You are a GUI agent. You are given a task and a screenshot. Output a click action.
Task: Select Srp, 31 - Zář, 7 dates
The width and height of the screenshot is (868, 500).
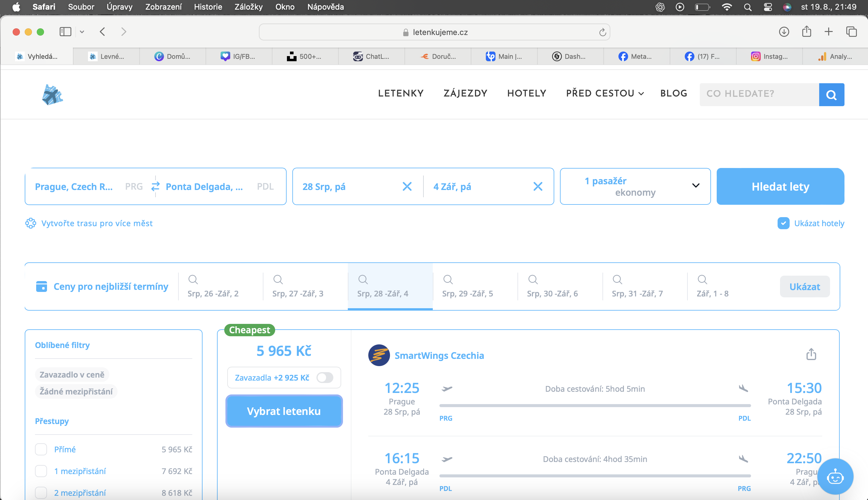[x=645, y=286]
